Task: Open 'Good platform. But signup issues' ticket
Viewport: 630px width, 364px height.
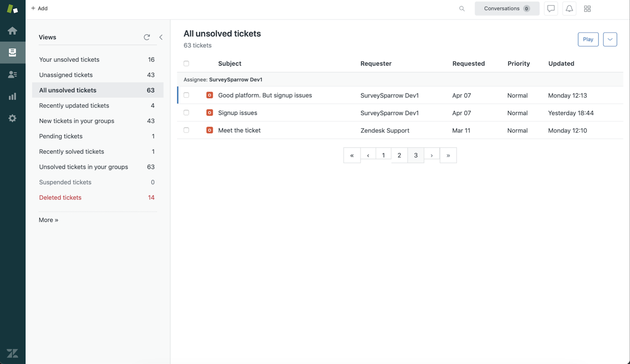Action: (x=265, y=95)
